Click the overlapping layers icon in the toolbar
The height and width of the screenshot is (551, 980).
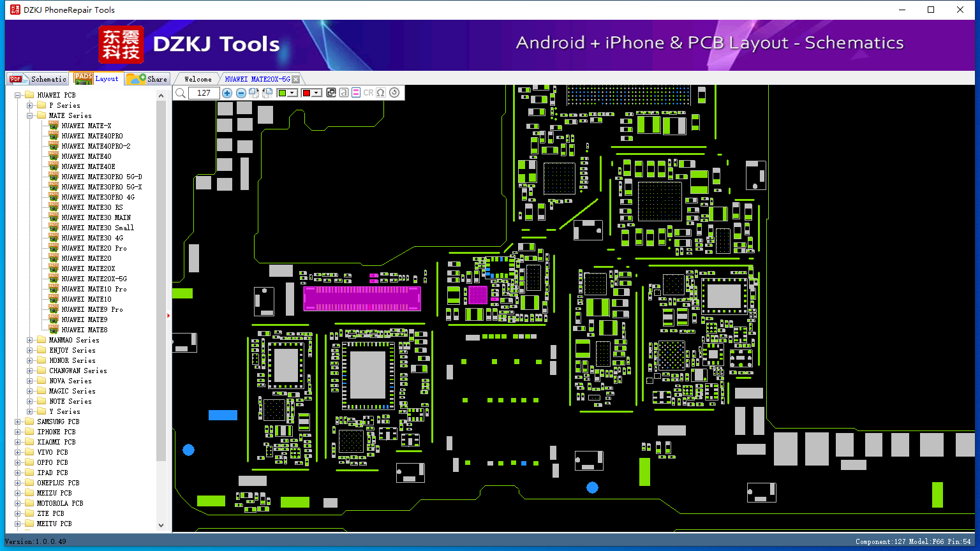coord(331,93)
